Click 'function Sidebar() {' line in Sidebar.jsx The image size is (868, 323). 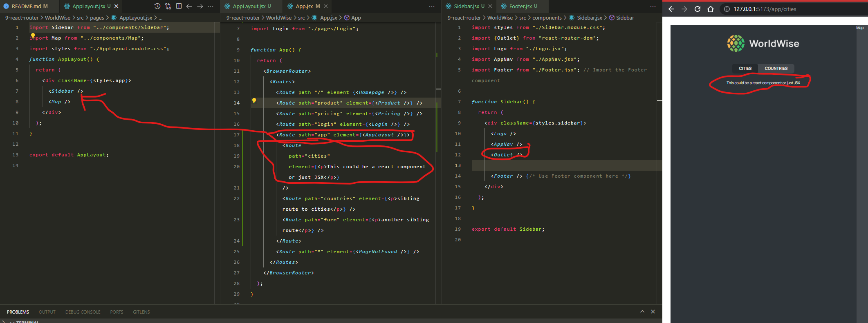click(x=503, y=102)
